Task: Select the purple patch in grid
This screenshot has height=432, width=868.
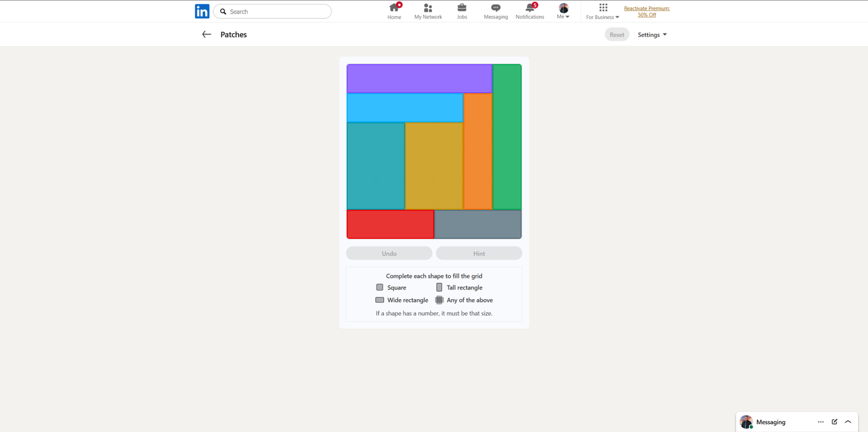Action: pos(419,79)
